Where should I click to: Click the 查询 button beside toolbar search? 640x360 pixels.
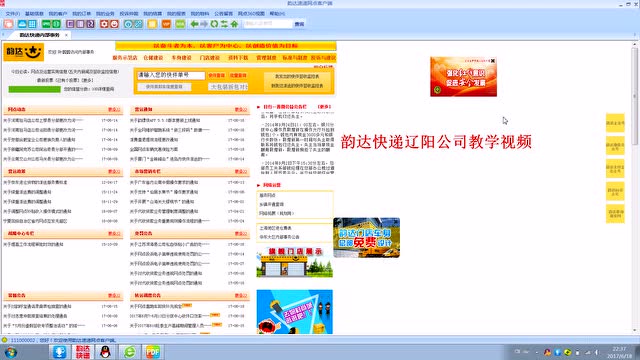tap(300, 24)
